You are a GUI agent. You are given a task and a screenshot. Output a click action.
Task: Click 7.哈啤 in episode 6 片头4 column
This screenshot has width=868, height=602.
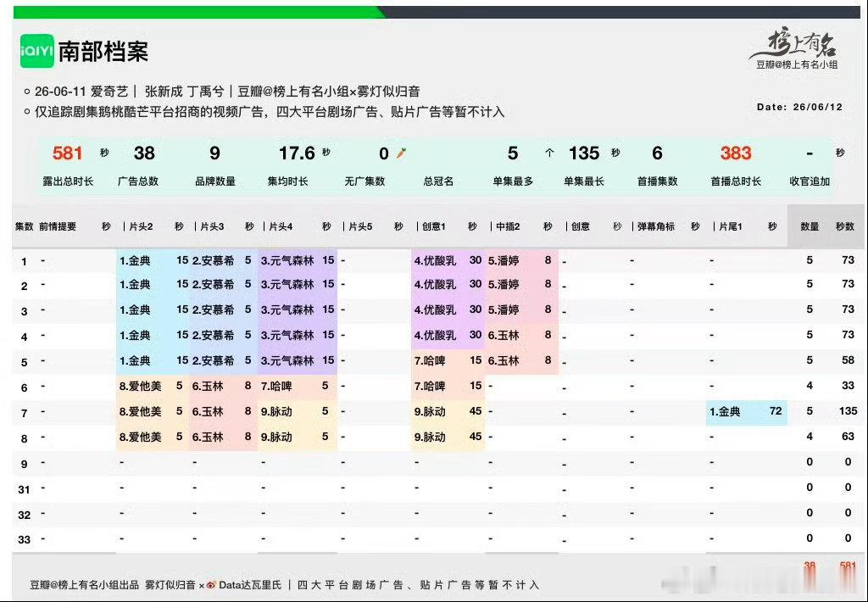[276, 386]
